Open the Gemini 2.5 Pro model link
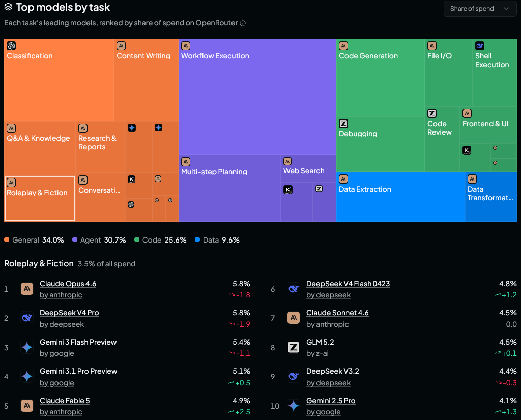 tap(331, 401)
